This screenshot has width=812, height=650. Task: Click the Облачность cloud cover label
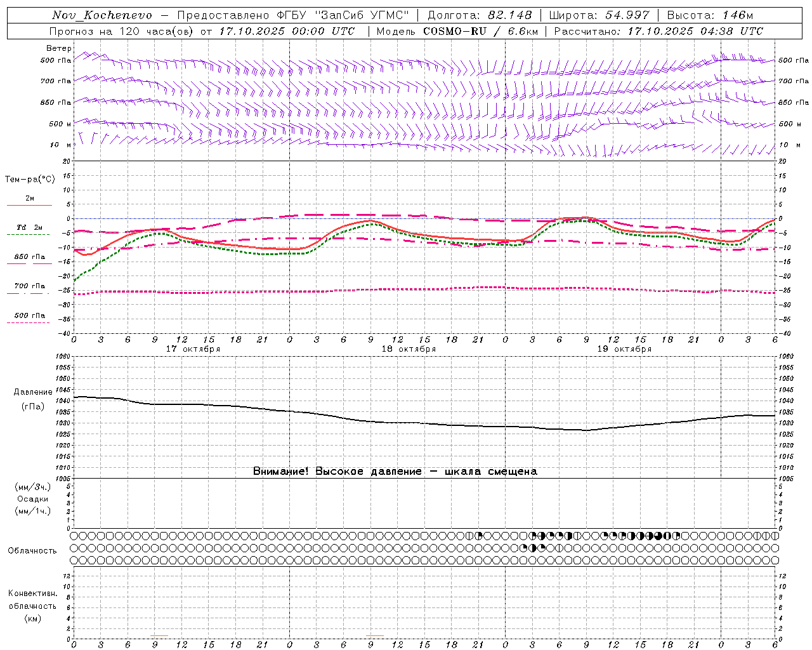tap(32, 551)
